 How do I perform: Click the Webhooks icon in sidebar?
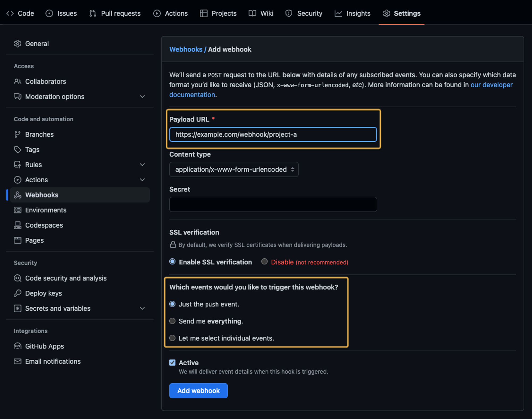coord(18,195)
